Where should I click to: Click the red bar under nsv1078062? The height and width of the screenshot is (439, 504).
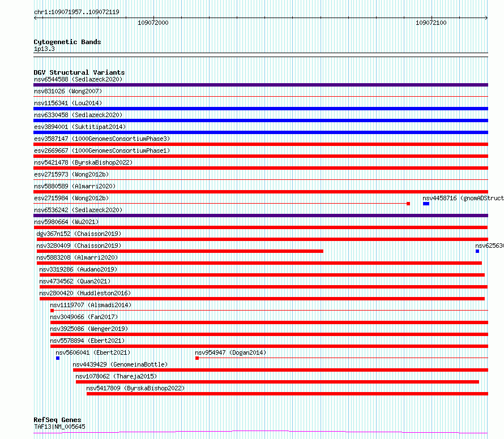(x=277, y=382)
